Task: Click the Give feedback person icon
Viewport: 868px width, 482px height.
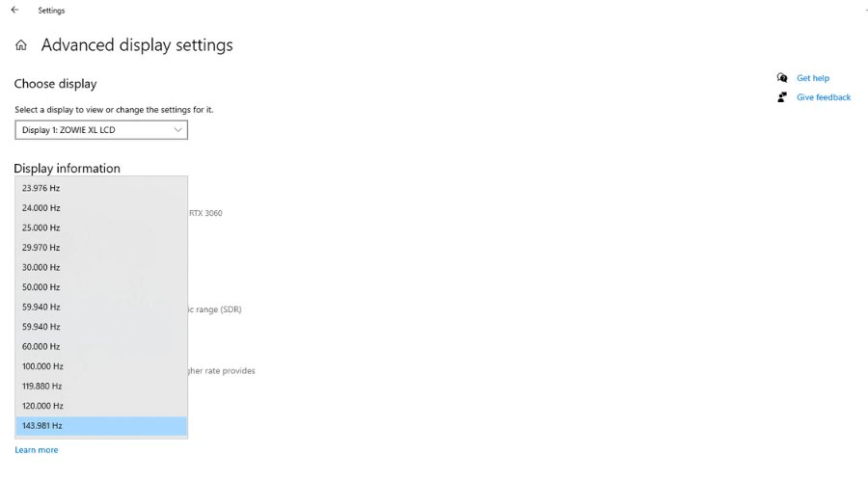Action: [x=781, y=97]
